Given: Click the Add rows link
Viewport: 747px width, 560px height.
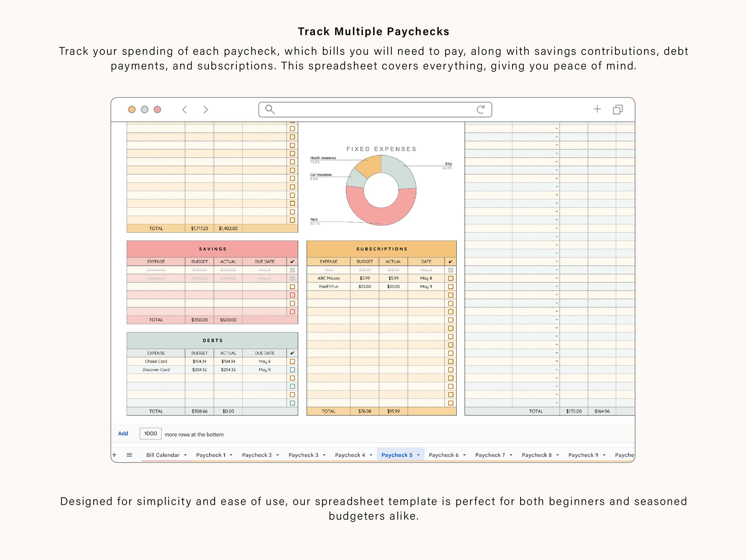Looking at the screenshot, I should (x=123, y=433).
